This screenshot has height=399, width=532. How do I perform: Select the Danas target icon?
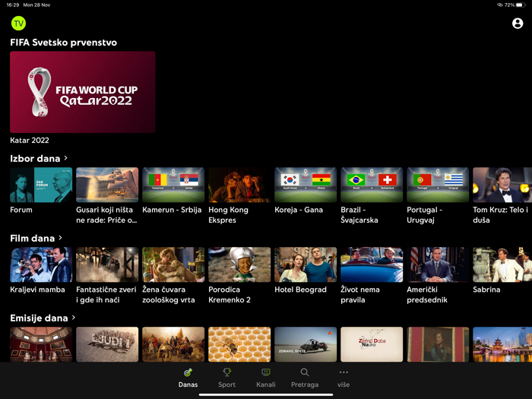pyautogui.click(x=188, y=372)
